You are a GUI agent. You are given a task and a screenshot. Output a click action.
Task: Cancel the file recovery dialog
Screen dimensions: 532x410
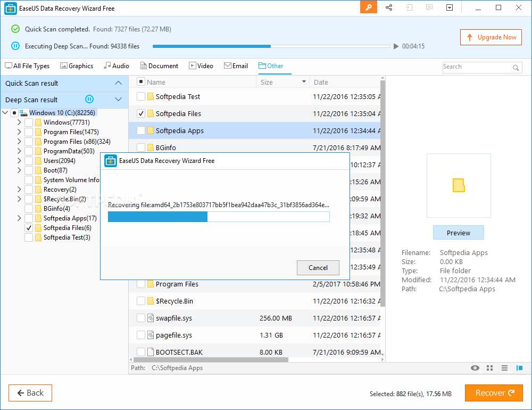tap(318, 268)
